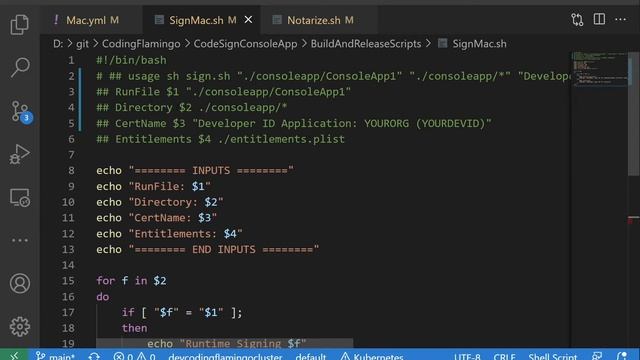Click the feedback icon in status bar

tap(597, 356)
